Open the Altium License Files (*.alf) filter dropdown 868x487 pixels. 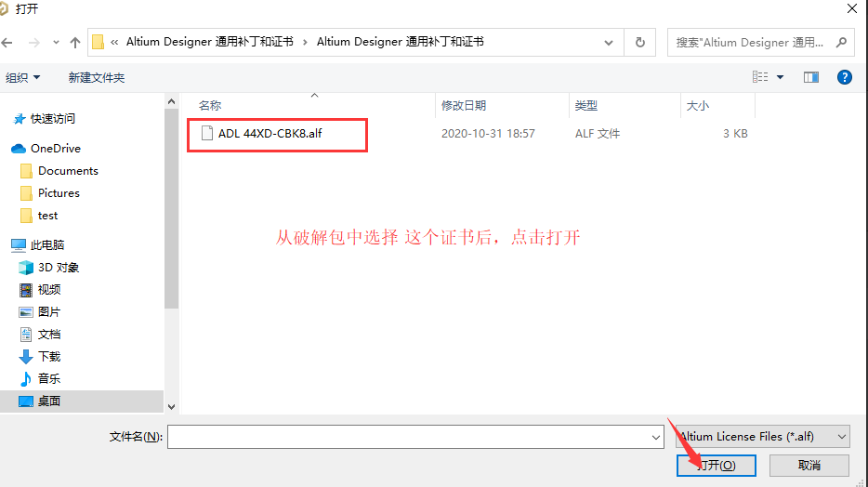(x=763, y=437)
